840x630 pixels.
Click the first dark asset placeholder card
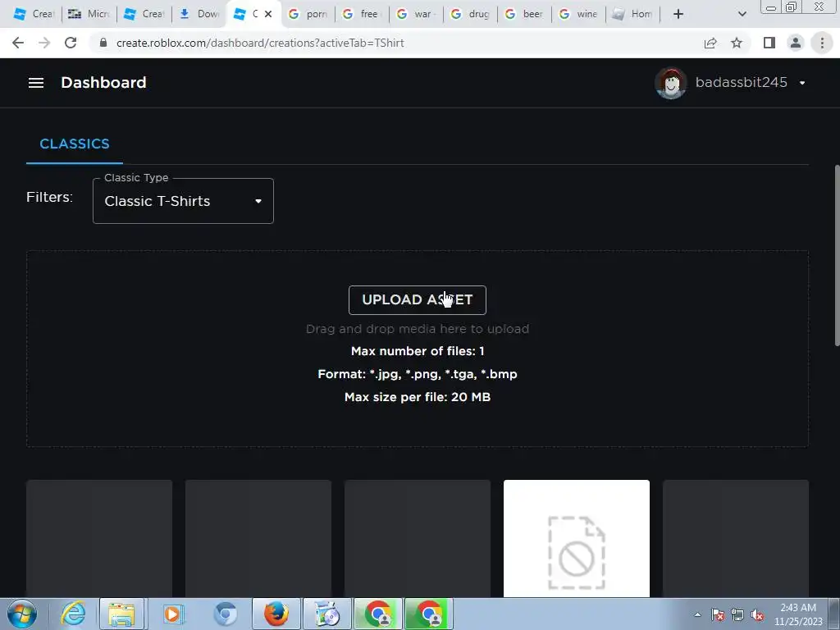coord(99,538)
